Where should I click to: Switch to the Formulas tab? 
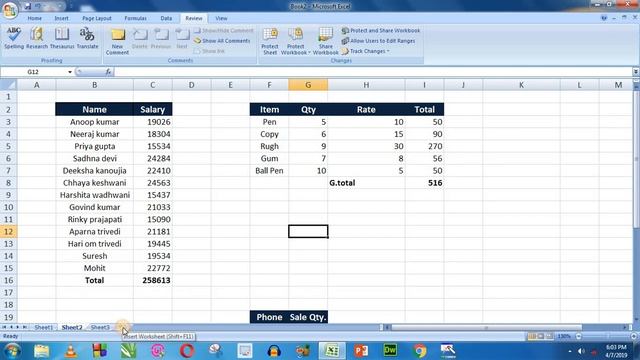136,18
